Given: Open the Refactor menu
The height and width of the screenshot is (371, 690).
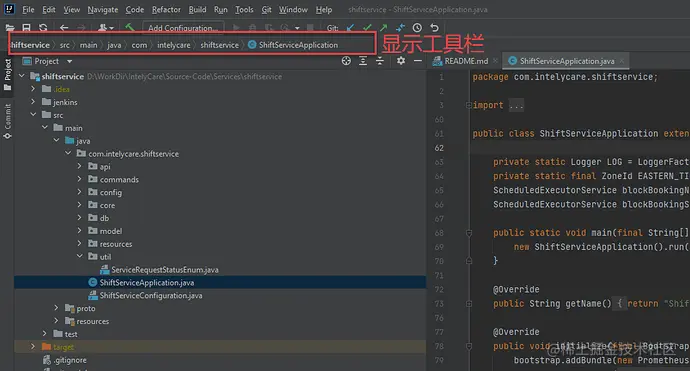Looking at the screenshot, I should pyautogui.click(x=166, y=9).
